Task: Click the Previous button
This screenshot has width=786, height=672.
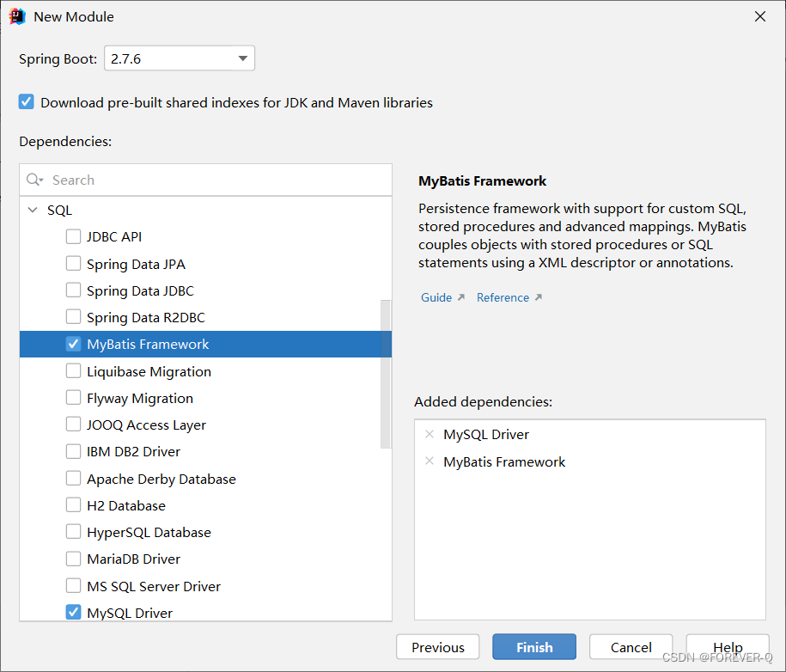Action: tap(437, 646)
